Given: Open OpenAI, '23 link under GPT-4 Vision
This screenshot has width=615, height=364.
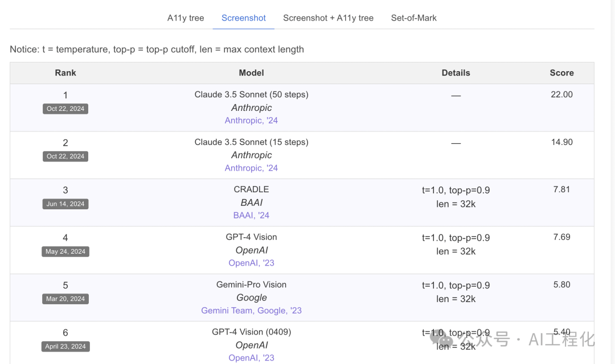Looking at the screenshot, I should click(252, 263).
